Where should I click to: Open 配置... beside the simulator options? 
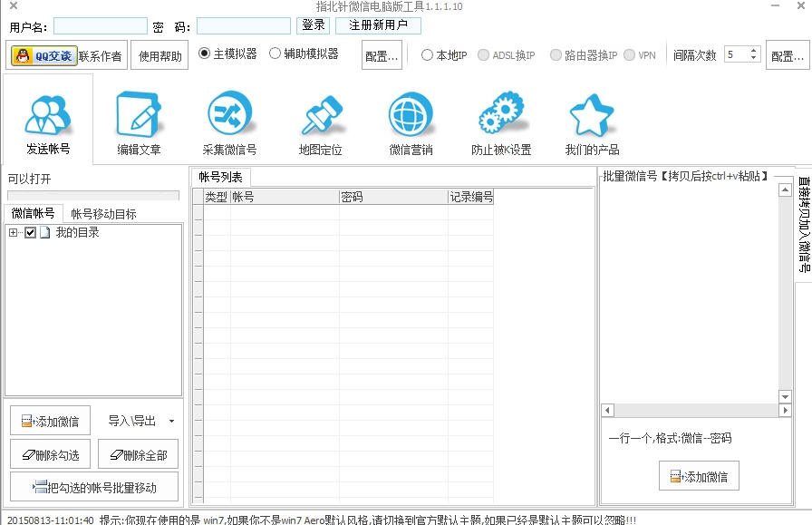click(382, 55)
